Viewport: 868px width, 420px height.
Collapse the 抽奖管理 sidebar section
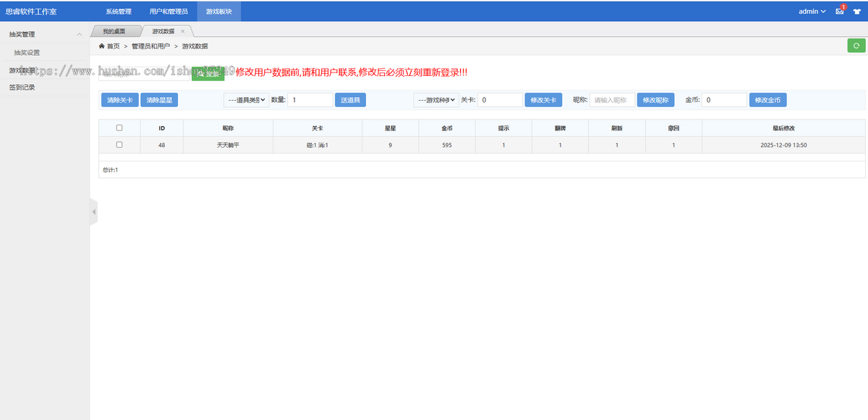coord(79,33)
